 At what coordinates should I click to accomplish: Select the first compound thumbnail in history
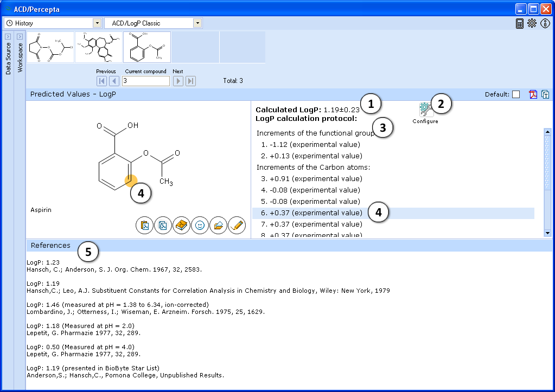(50, 47)
